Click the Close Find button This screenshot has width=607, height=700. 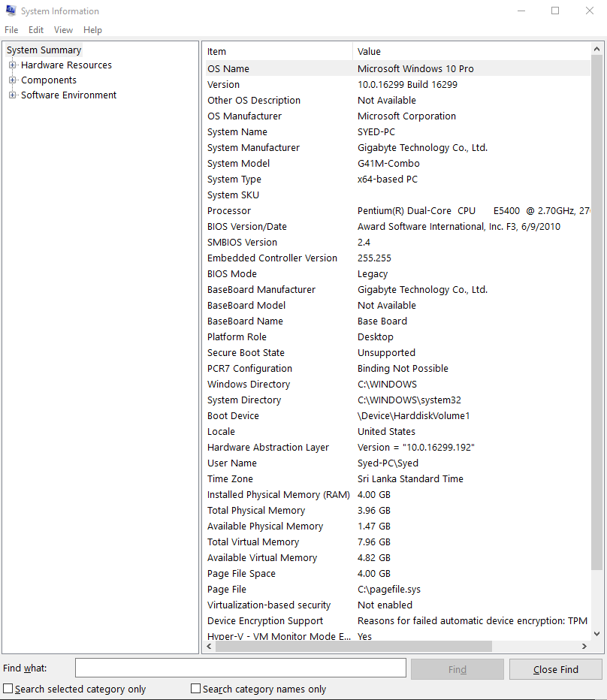[x=555, y=669]
